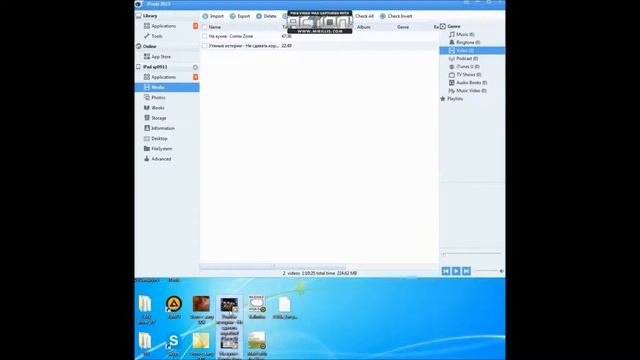The height and width of the screenshot is (360, 640).
Task: Open Library Applications in sidebar
Action: pos(163,26)
